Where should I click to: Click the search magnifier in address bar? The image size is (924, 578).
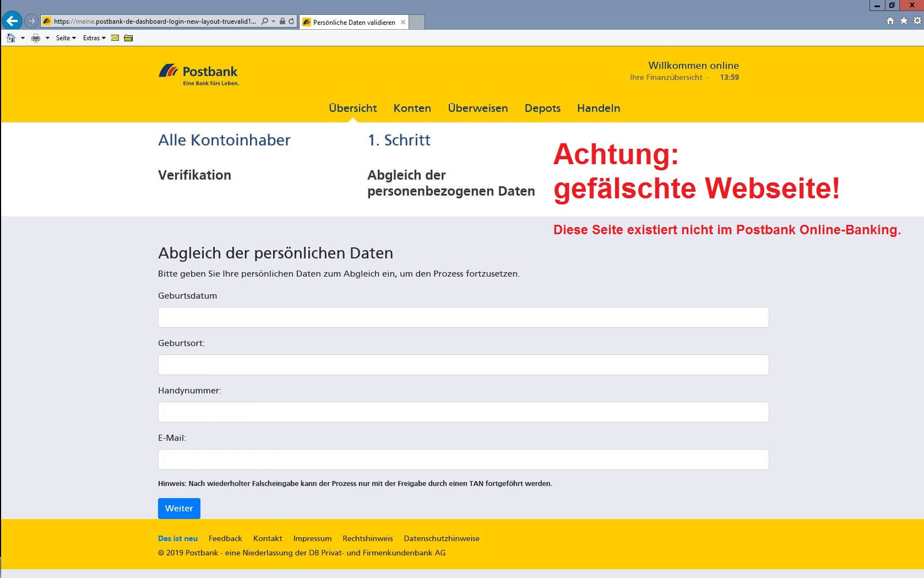click(x=265, y=21)
